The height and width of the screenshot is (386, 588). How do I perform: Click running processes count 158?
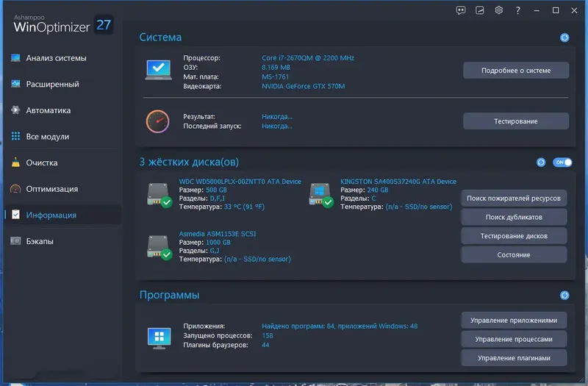(268, 335)
